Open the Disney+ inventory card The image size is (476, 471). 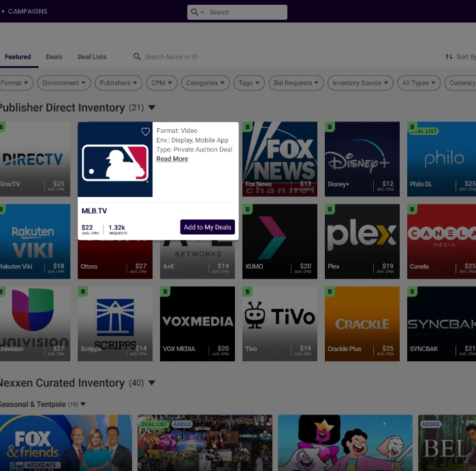(x=362, y=159)
